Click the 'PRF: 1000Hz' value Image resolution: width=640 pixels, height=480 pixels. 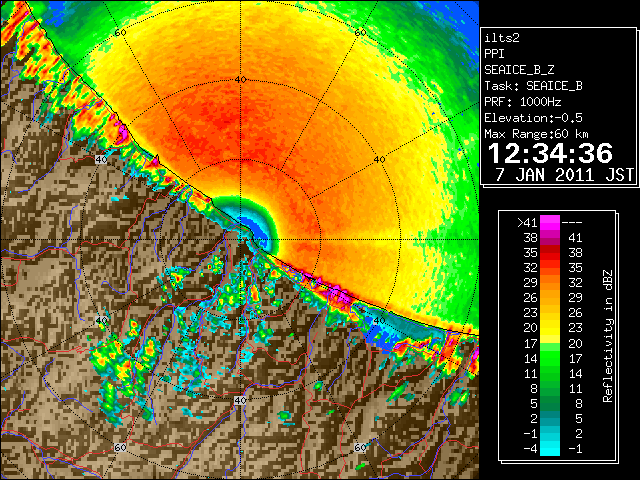(x=523, y=102)
